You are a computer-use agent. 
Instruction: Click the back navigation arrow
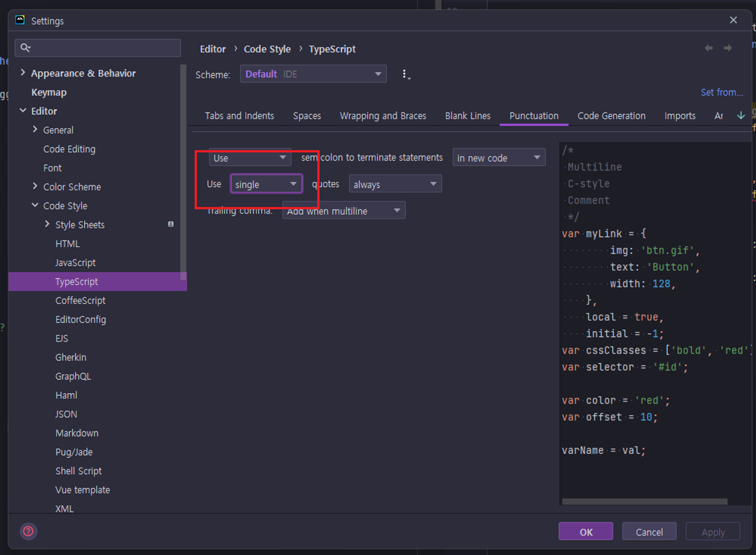tap(708, 48)
